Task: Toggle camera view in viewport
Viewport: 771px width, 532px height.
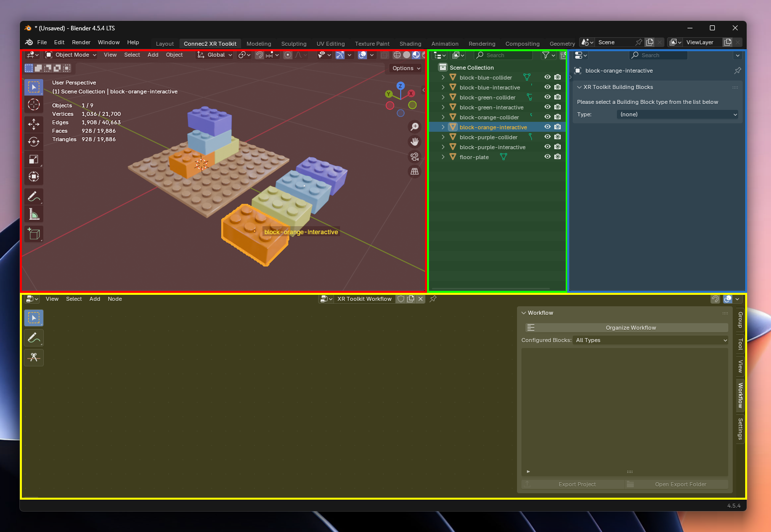Action: point(414,157)
